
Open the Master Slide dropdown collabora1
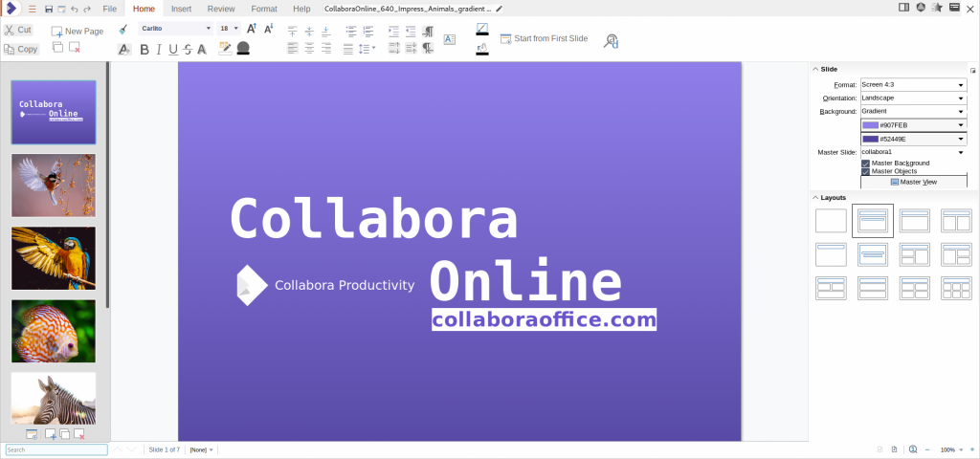click(914, 152)
